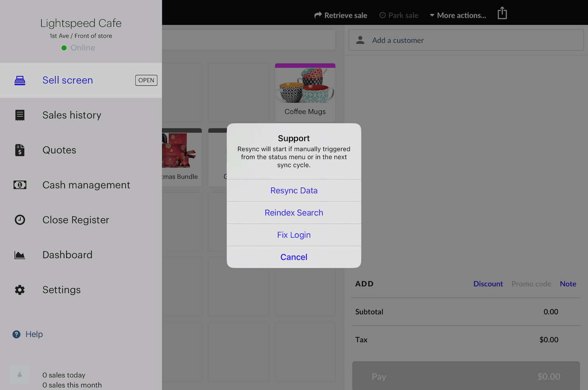
Task: Click the Park sale clock icon
Action: (383, 15)
